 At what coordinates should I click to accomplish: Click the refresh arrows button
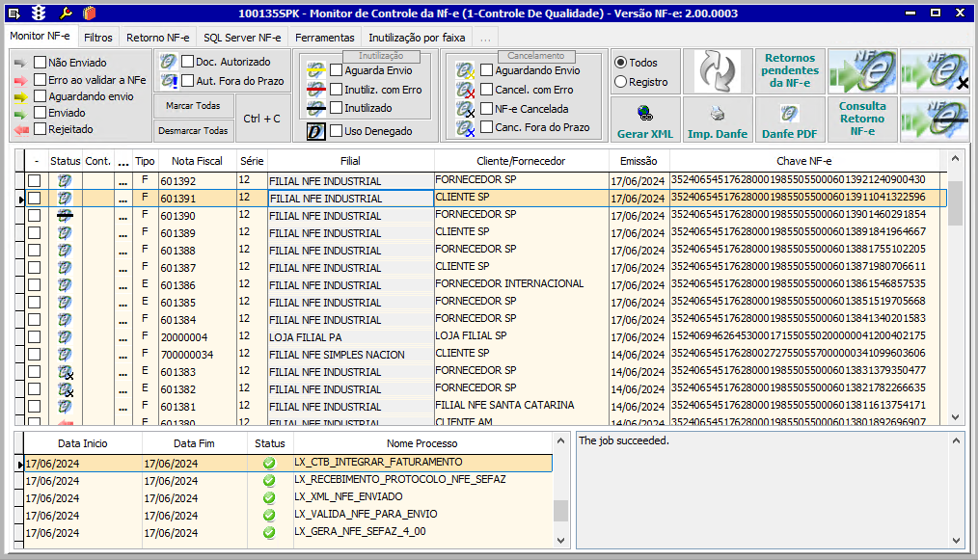(x=718, y=71)
